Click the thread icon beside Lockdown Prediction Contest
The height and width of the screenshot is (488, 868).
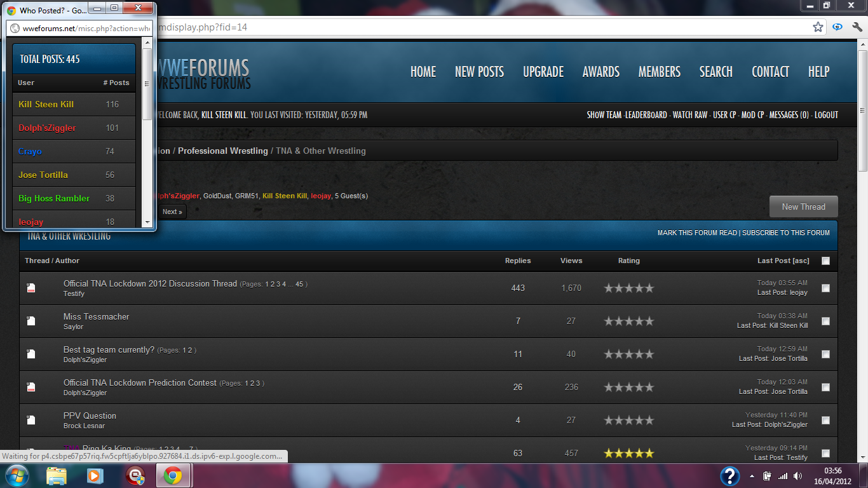pos(31,387)
